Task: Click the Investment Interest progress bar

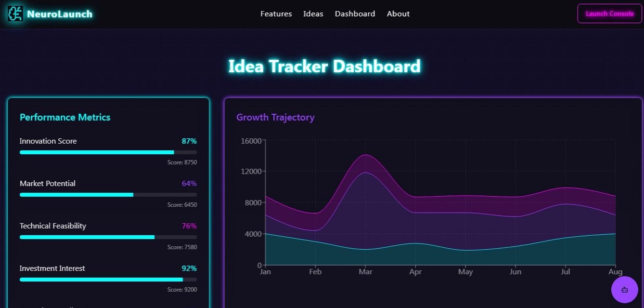Action: coord(108,280)
